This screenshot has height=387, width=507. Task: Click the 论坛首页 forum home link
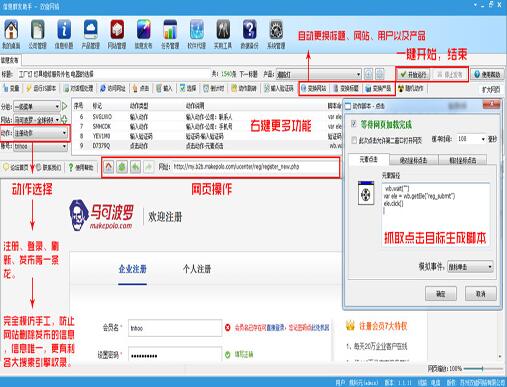tap(16, 167)
